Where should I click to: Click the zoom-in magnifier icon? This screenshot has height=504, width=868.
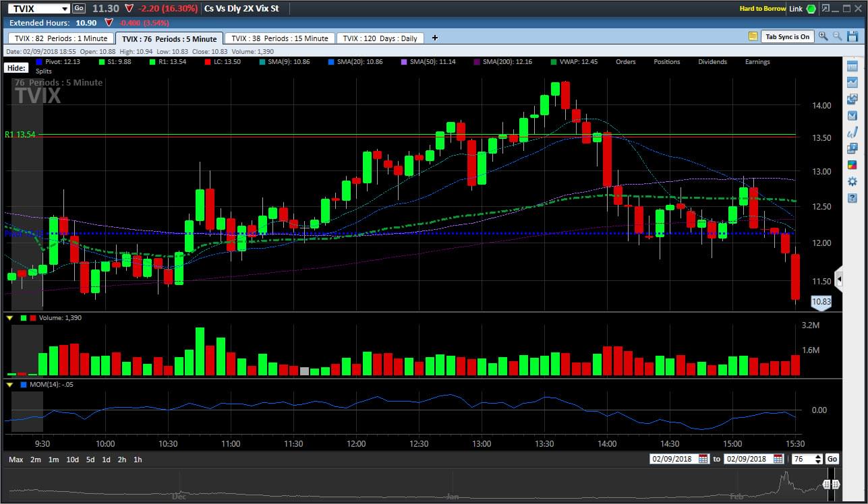[x=824, y=36]
